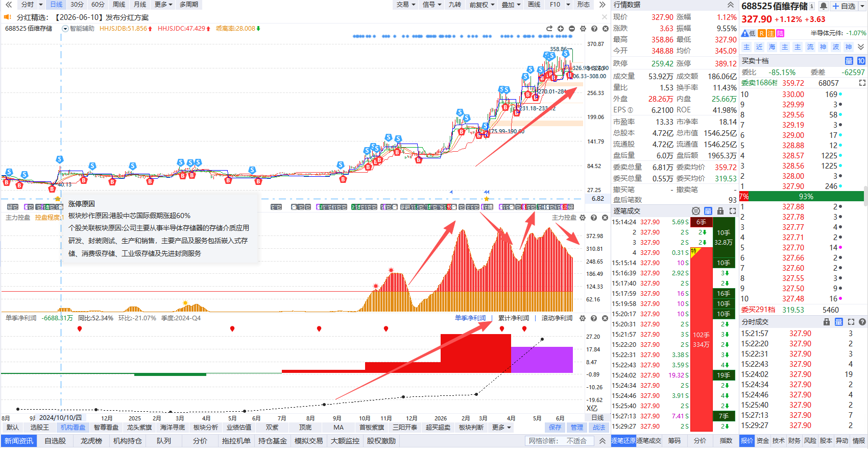868x449 pixels.
Task: Collapse the 行情数据 panel
Action: pyautogui.click(x=731, y=5)
